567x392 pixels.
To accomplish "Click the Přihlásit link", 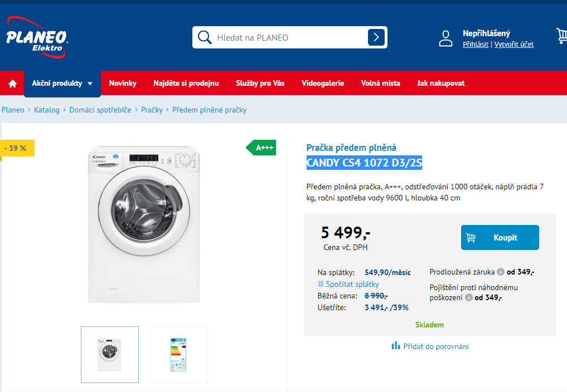I will (x=476, y=45).
